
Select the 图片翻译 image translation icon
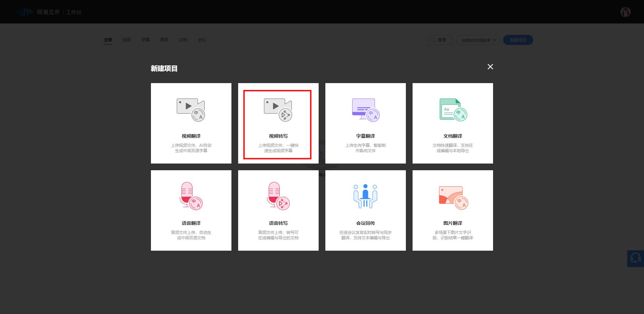point(453,198)
